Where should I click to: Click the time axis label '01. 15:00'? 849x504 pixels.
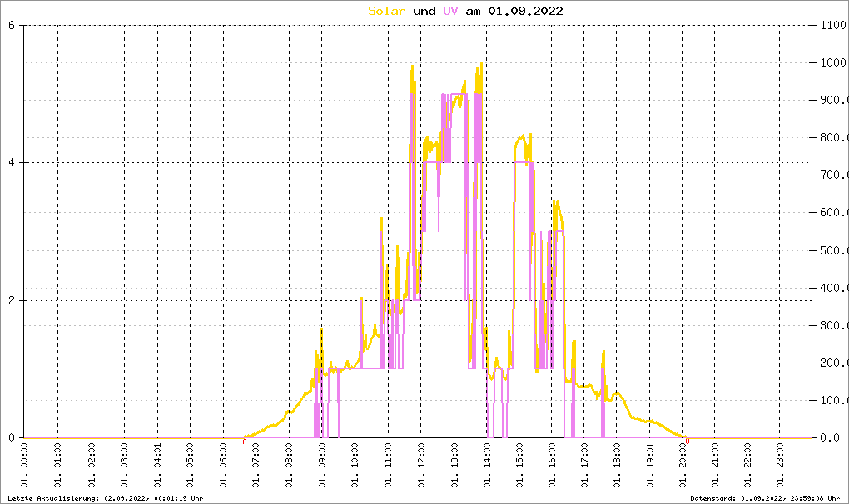519,465
